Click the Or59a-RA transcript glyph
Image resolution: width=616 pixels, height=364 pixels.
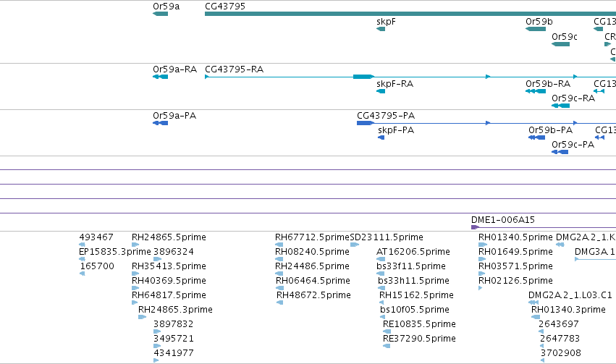click(160, 77)
